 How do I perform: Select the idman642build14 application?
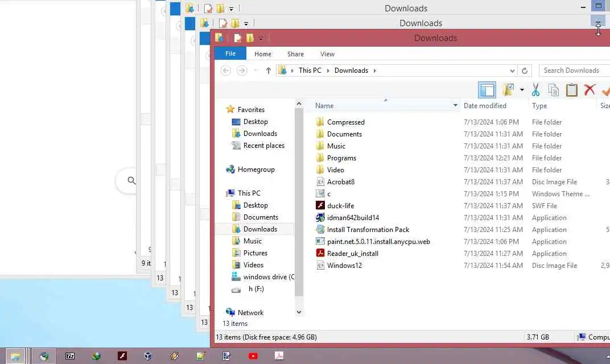coord(353,218)
